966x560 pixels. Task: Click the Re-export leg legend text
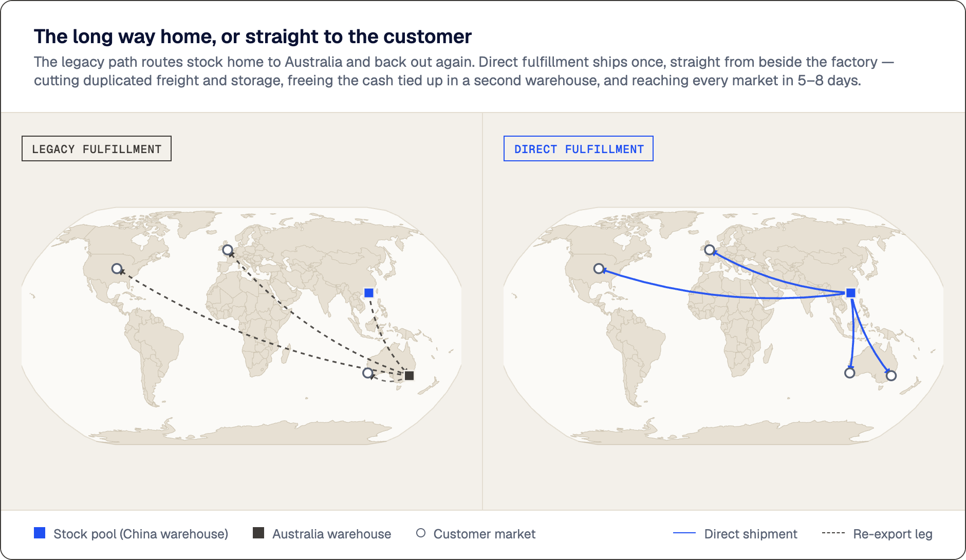point(893,534)
